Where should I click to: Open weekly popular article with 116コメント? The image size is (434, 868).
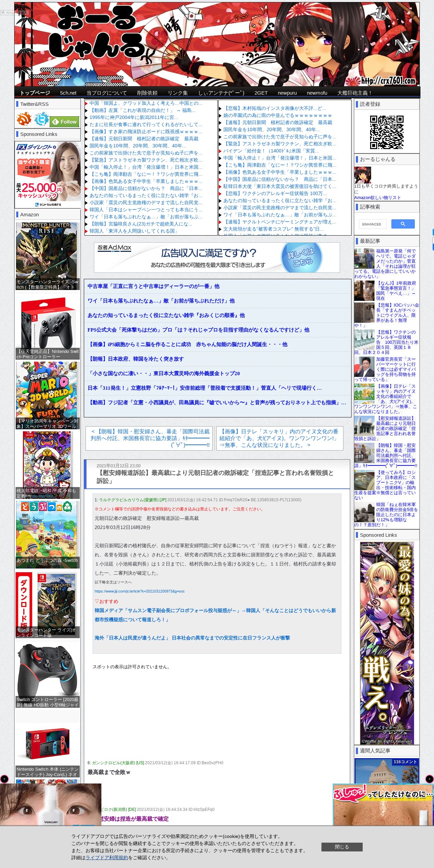(x=387, y=771)
